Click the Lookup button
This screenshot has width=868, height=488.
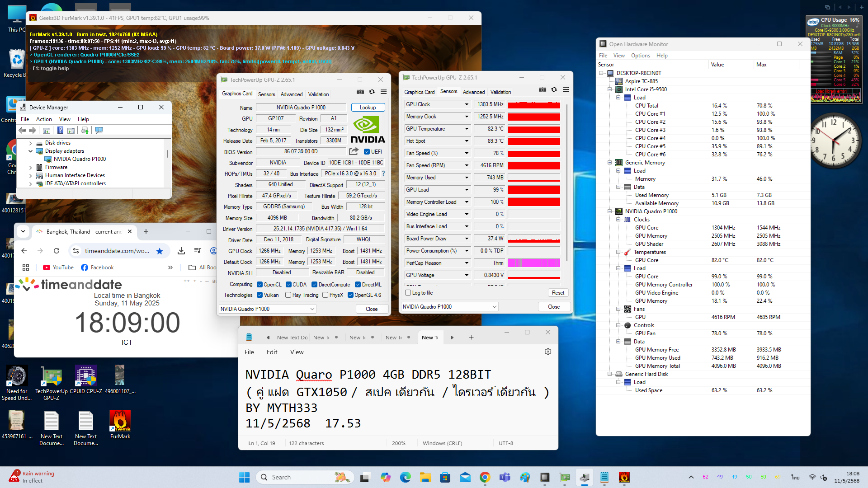point(368,108)
